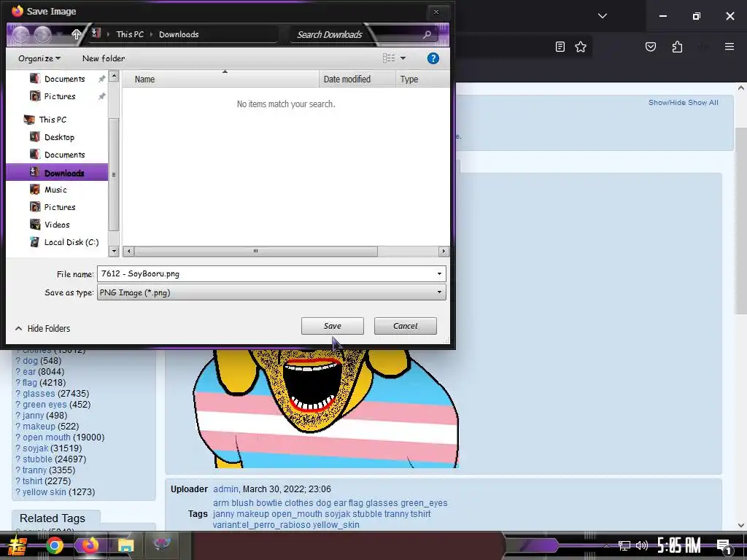This screenshot has height=560, width=747.
Task: Go forward with the dialog's Forward arrow
Action: [x=42, y=34]
